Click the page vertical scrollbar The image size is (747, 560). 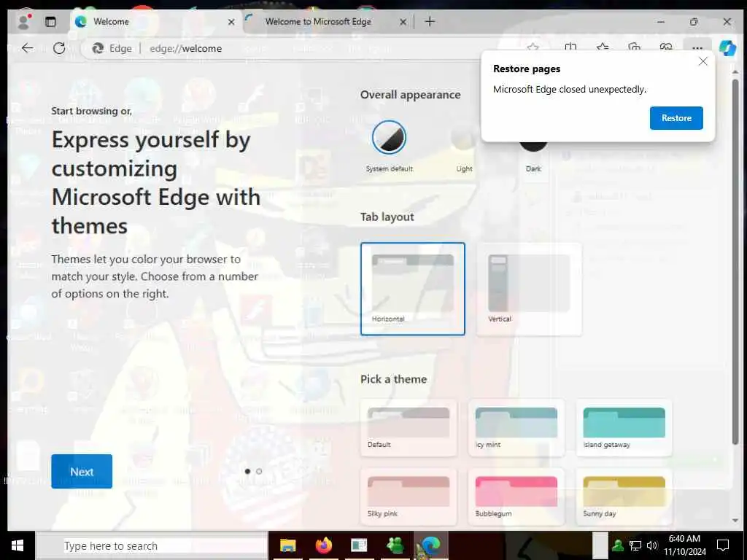click(735, 262)
